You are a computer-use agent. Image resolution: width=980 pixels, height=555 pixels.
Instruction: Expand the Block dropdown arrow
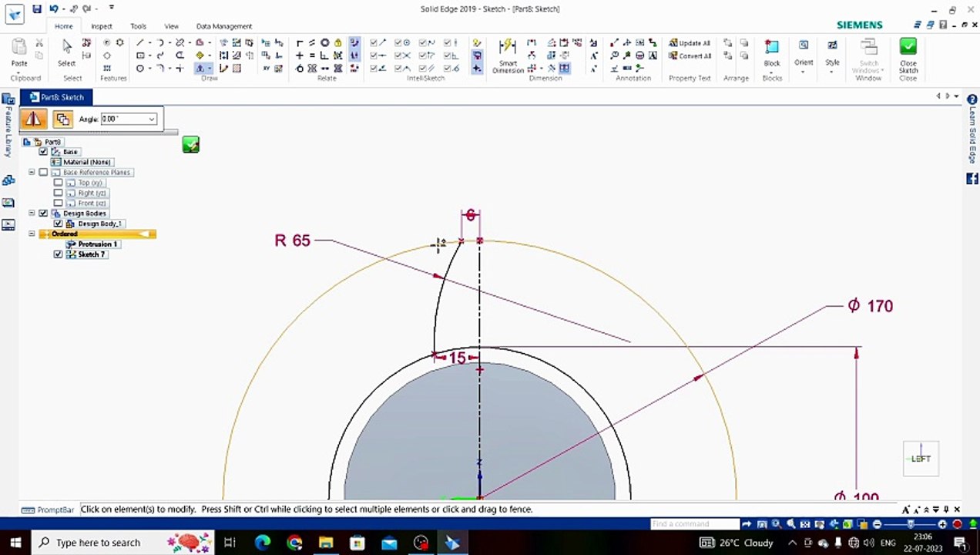tap(772, 72)
